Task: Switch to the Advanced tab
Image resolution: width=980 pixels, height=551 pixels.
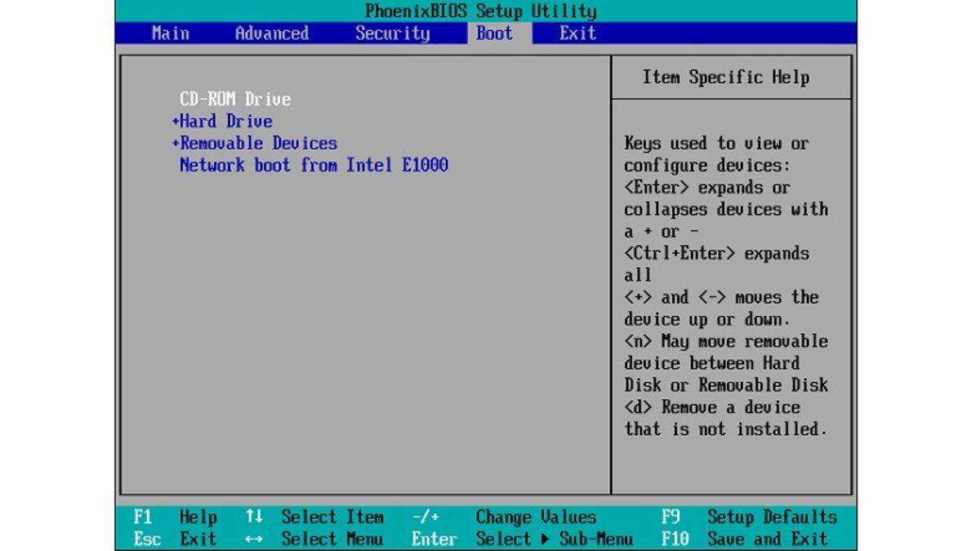Action: point(272,33)
